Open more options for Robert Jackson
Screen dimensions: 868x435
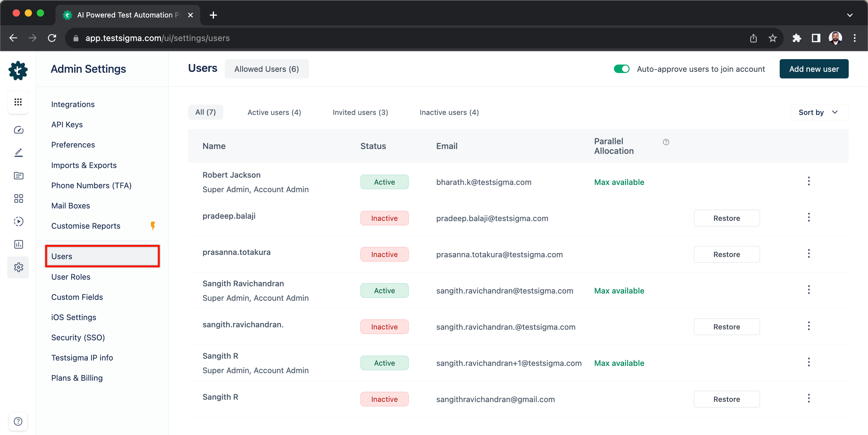tap(809, 181)
